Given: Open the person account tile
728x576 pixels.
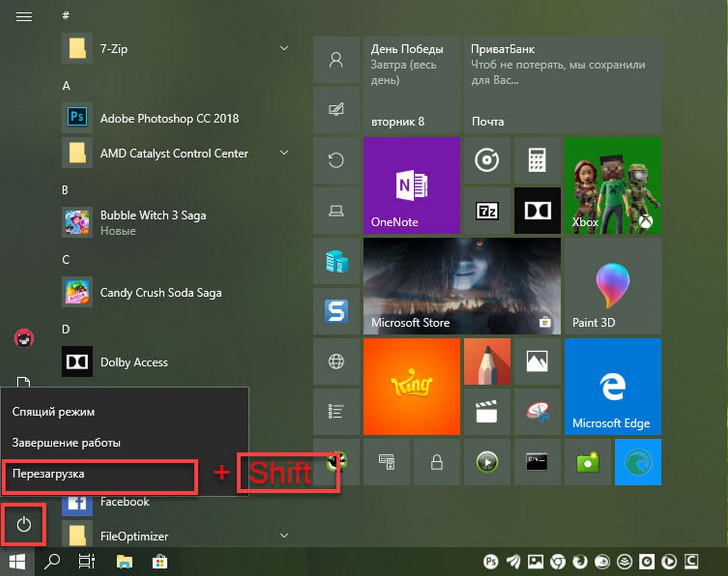Looking at the screenshot, I should coord(335,59).
